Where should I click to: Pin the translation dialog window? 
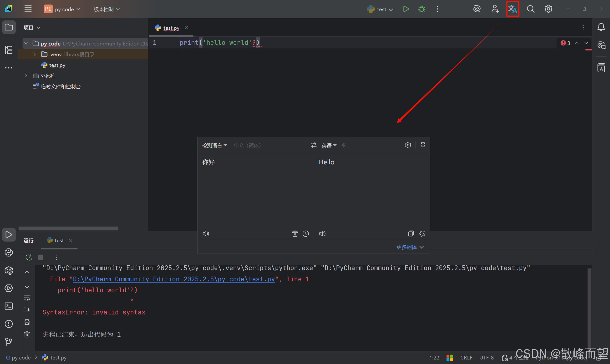tap(423, 145)
